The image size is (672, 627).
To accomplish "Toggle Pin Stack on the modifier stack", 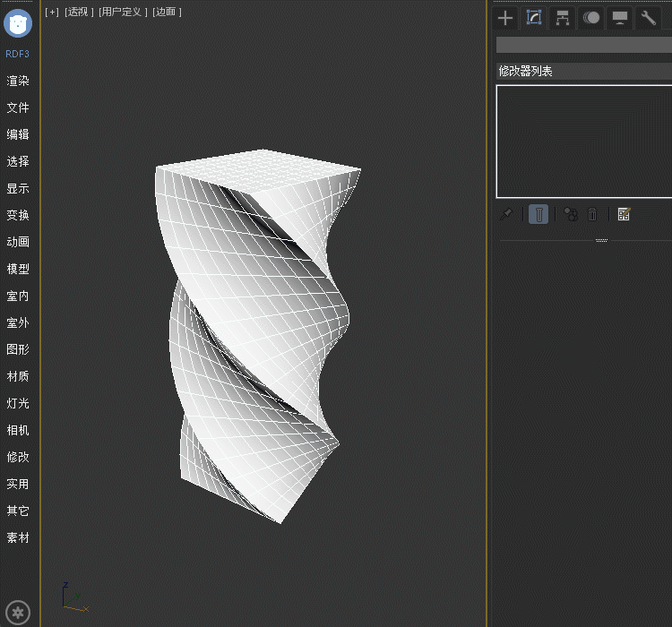I will pyautogui.click(x=506, y=214).
